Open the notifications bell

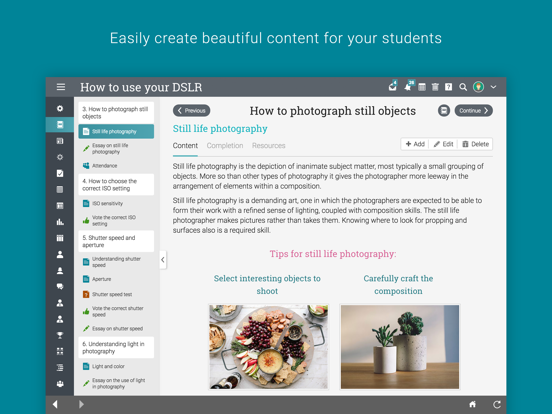pyautogui.click(x=408, y=87)
